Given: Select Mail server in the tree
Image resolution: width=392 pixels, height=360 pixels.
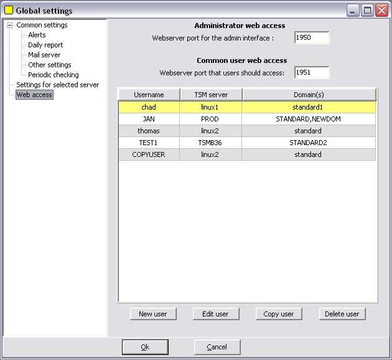Looking at the screenshot, I should 44,55.
